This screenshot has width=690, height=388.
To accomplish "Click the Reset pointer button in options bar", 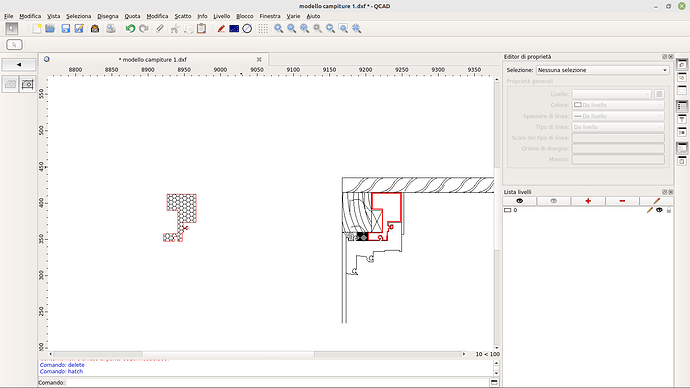I will click(14, 44).
